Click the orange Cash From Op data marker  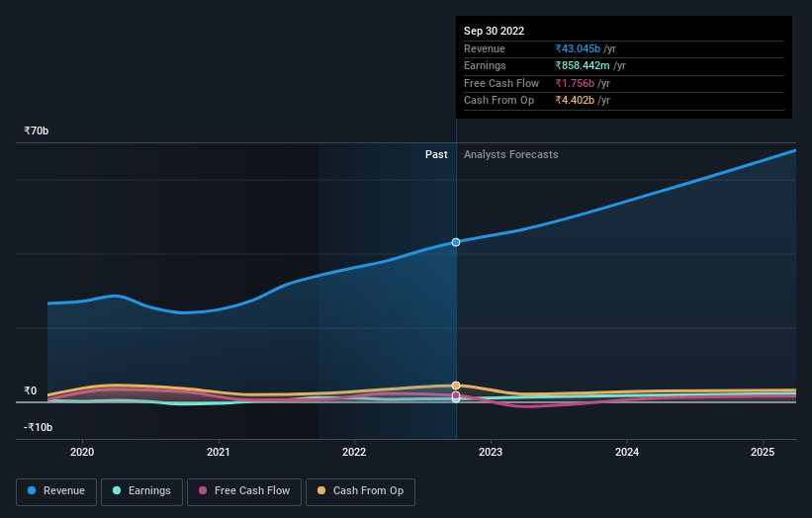(x=456, y=386)
